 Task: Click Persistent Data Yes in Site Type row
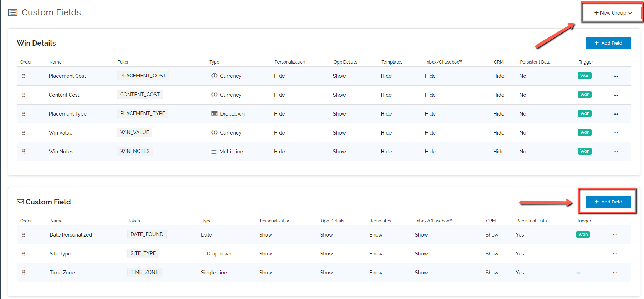520,254
